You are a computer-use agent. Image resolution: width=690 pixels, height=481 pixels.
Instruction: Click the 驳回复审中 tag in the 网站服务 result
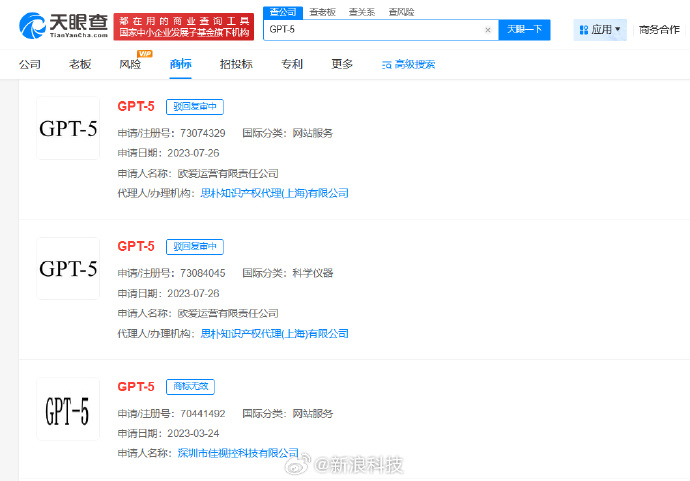point(195,106)
